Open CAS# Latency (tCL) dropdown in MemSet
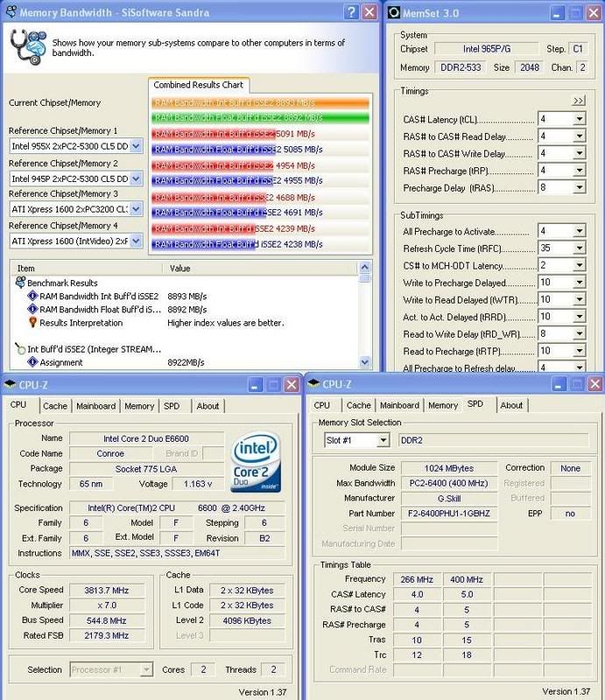Viewport: 605px width, 700px height. pyautogui.click(x=579, y=119)
